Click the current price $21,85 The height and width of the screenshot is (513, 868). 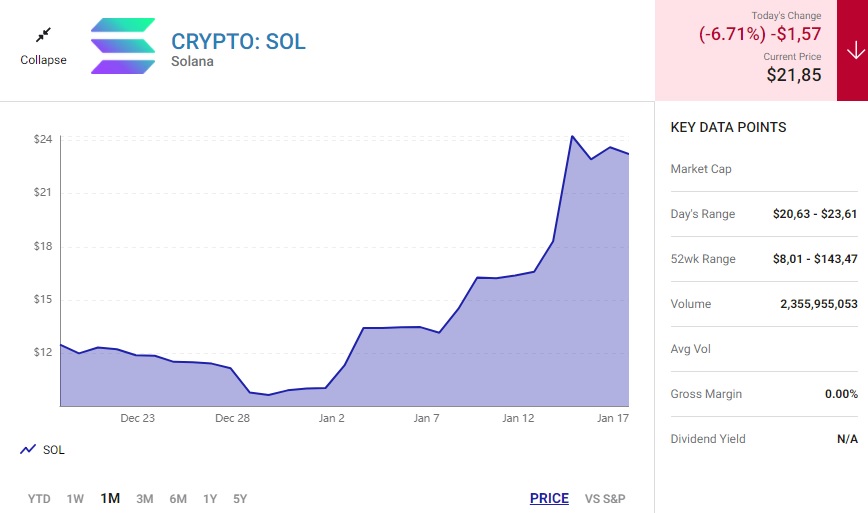point(794,75)
